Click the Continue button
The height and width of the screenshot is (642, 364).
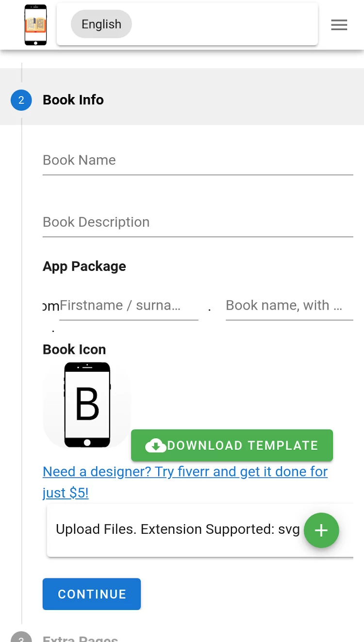coord(92,594)
